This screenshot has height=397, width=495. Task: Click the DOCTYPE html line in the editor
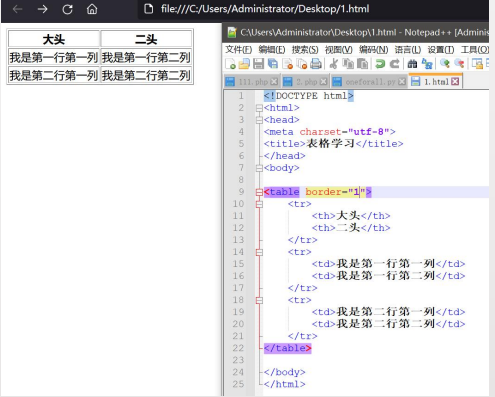tap(308, 96)
